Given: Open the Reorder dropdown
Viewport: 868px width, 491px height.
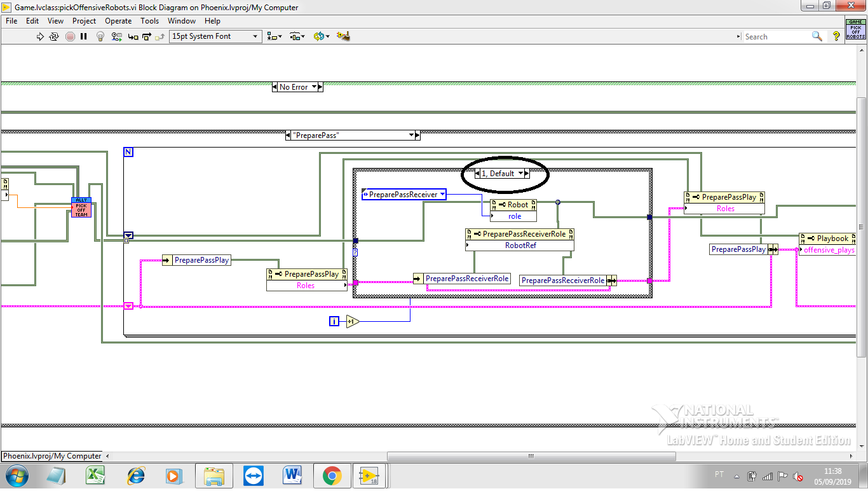Looking at the screenshot, I should tap(322, 36).
